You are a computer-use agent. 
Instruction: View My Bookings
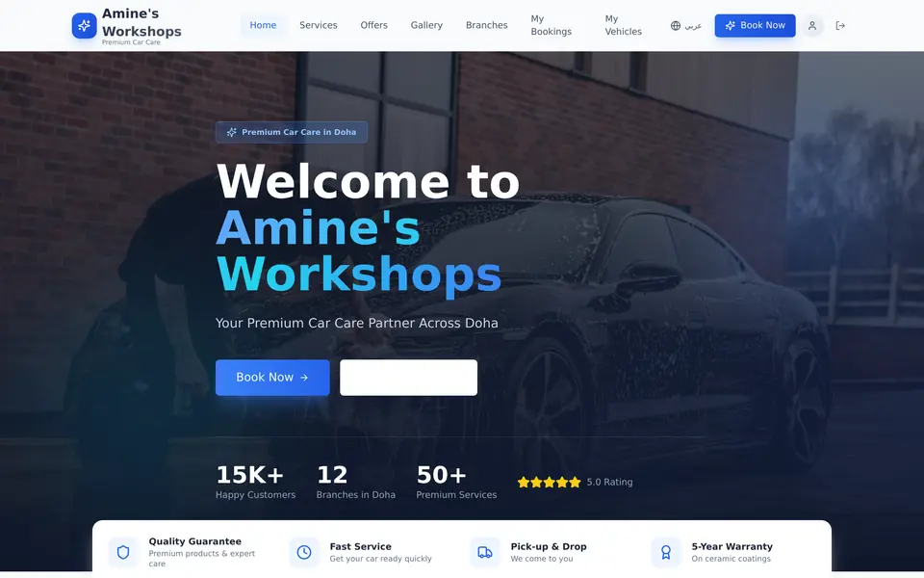coord(552,25)
